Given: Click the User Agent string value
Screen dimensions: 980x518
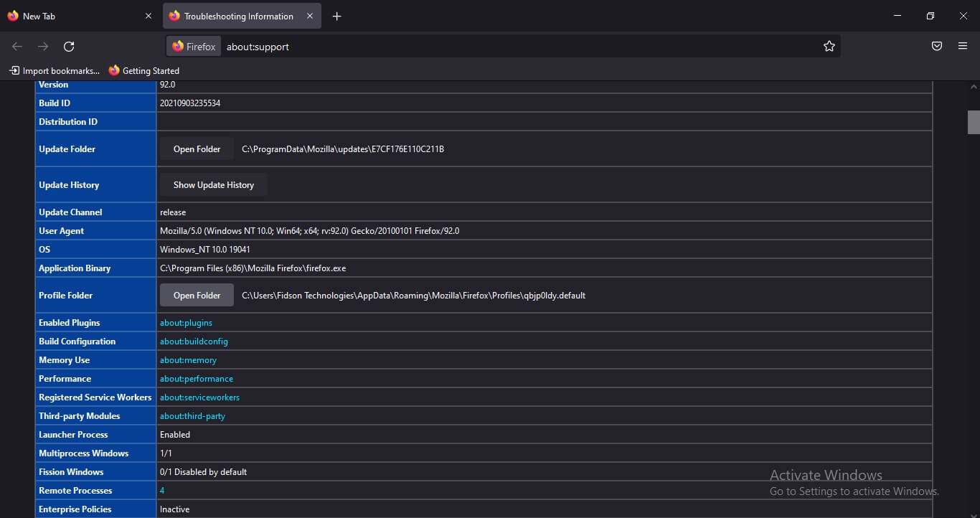Looking at the screenshot, I should click(x=309, y=231).
